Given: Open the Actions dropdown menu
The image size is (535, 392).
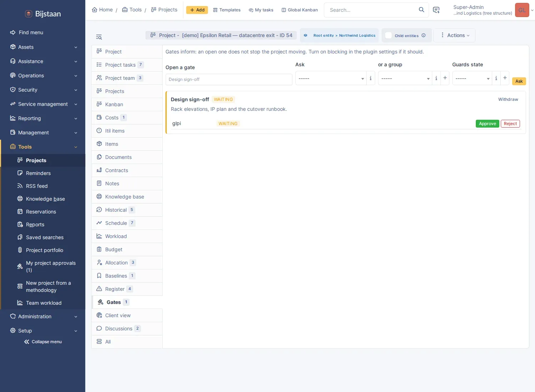Looking at the screenshot, I should pos(455,35).
